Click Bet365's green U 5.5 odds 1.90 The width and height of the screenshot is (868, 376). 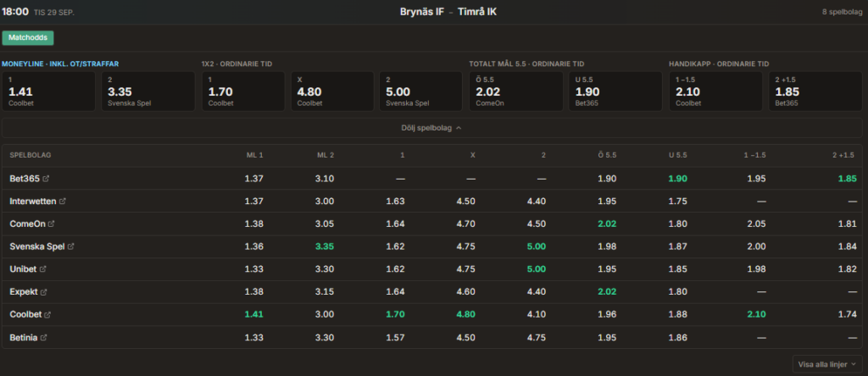[x=677, y=179]
